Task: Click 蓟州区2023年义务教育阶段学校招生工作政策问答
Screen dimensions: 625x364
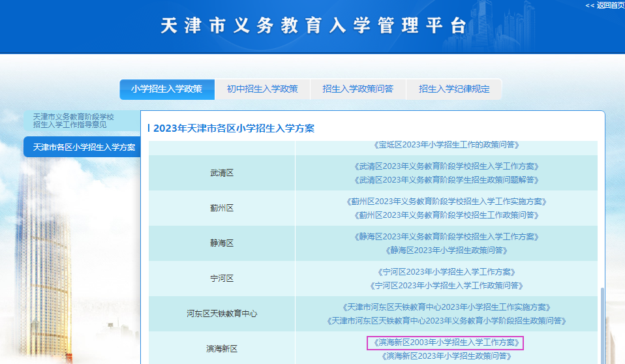Action: (446, 215)
